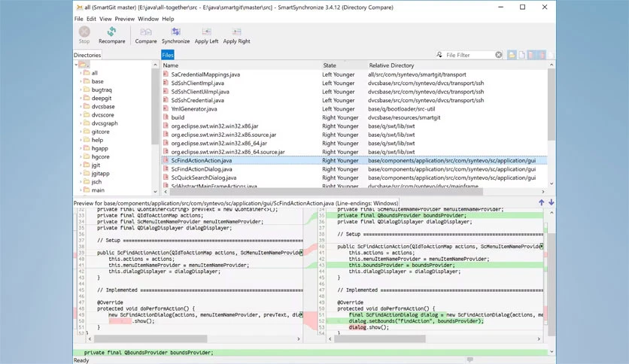Click the file icon of ScFindActionDialog.java
629x364 pixels.
pos(166,168)
